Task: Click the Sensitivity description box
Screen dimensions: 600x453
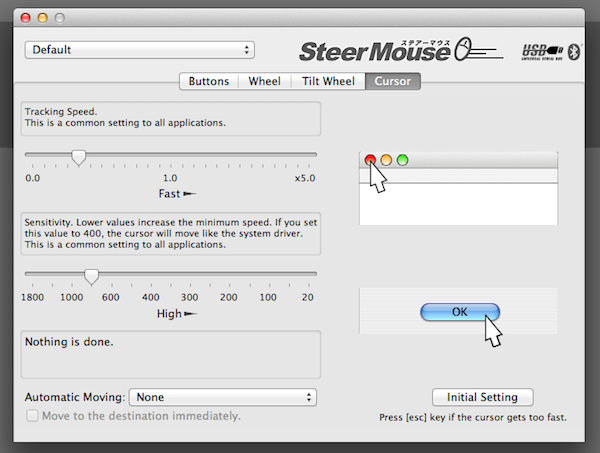Action: pos(171,234)
